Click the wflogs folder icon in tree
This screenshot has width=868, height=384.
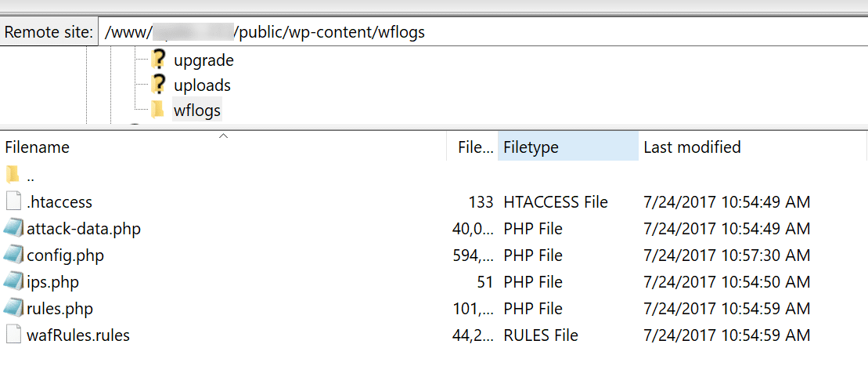coord(158,110)
